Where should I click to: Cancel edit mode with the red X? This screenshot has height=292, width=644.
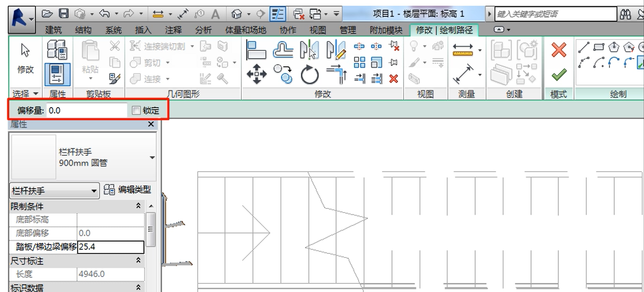[x=559, y=50]
